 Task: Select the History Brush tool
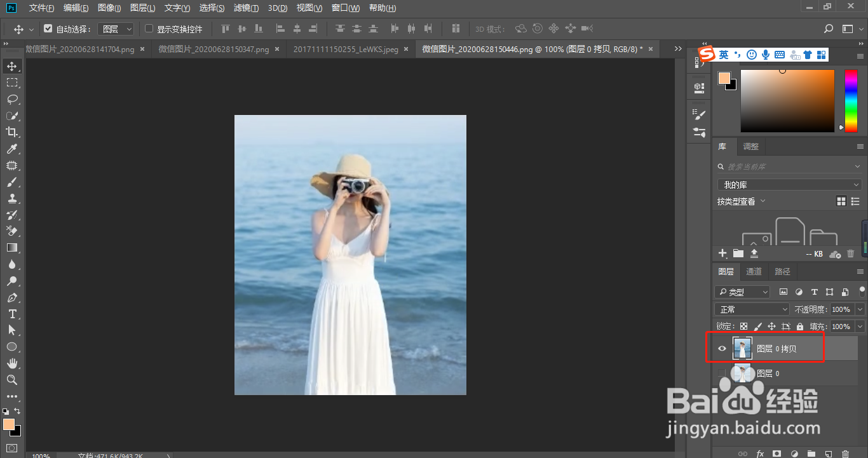point(12,215)
